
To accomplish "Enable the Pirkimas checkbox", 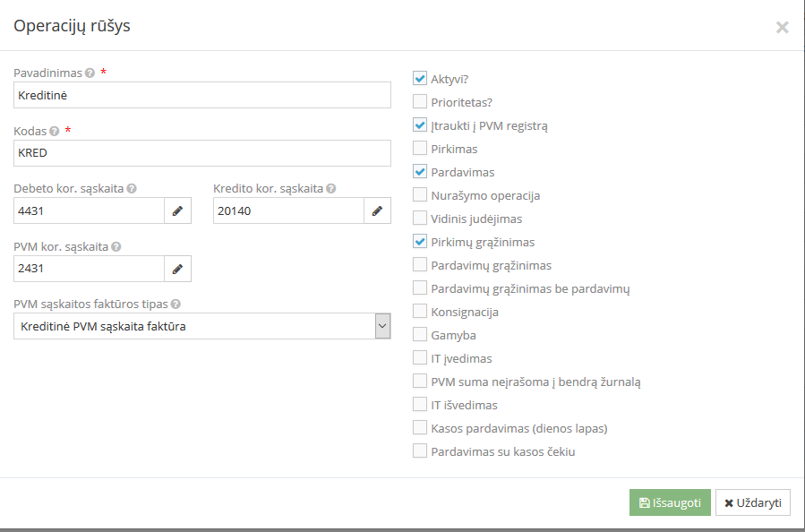I will (419, 148).
